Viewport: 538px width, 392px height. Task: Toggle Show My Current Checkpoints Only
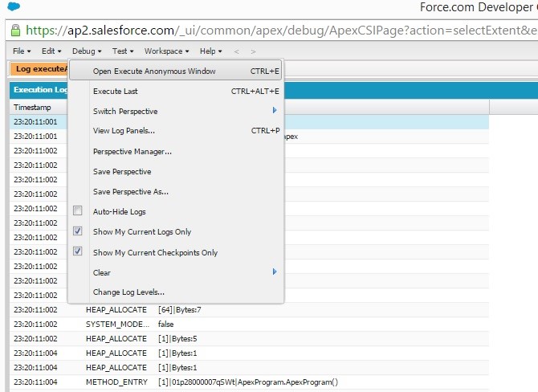pyautogui.click(x=78, y=251)
